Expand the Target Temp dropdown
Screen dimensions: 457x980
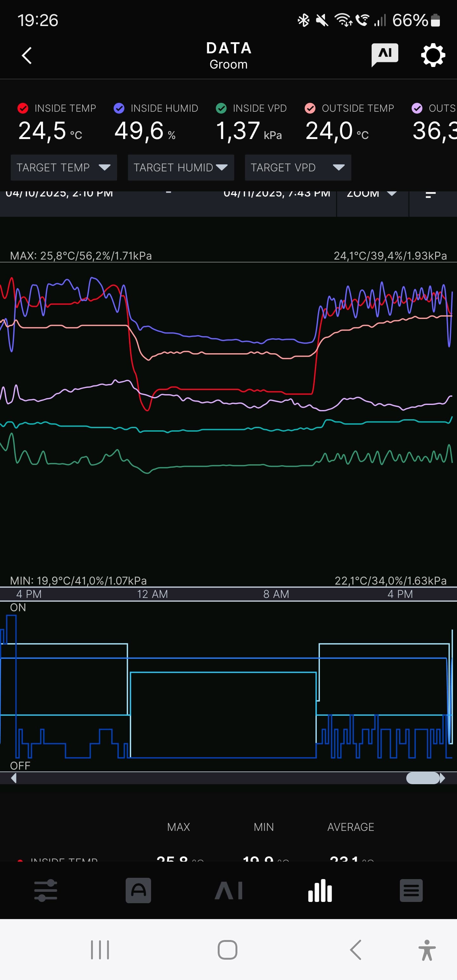click(x=63, y=167)
